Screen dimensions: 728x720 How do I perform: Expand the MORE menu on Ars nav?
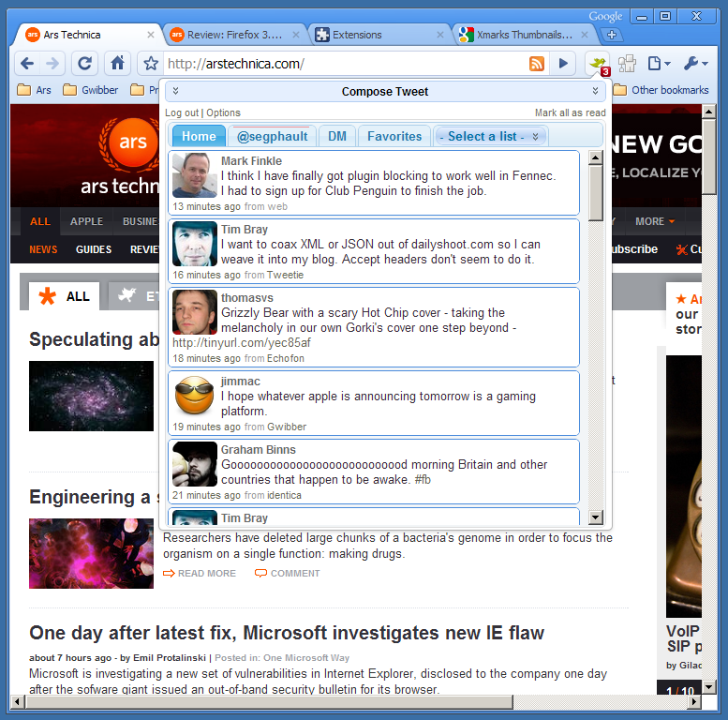point(655,221)
